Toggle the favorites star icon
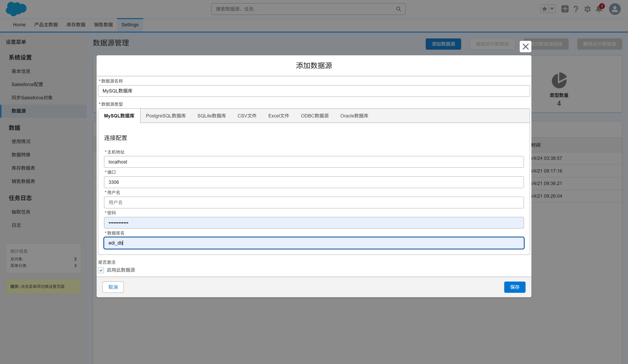The image size is (628, 364). (544, 8)
